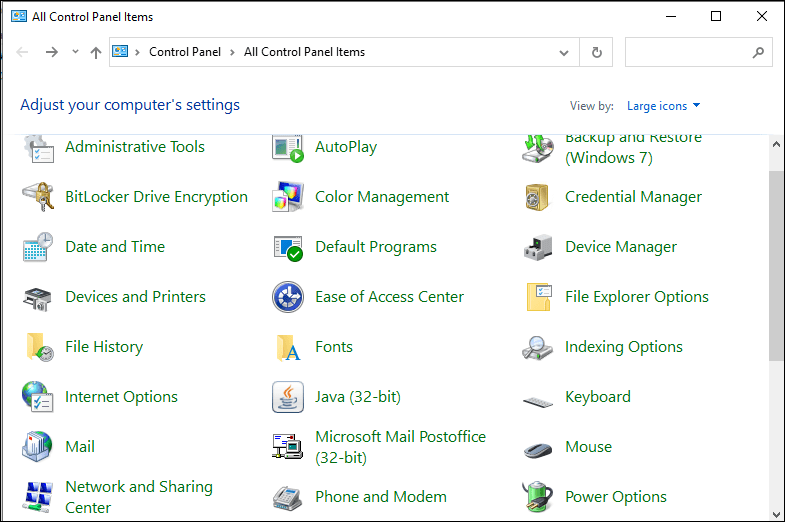Open the Ease of Access Center link
785x522 pixels.
[x=389, y=297]
